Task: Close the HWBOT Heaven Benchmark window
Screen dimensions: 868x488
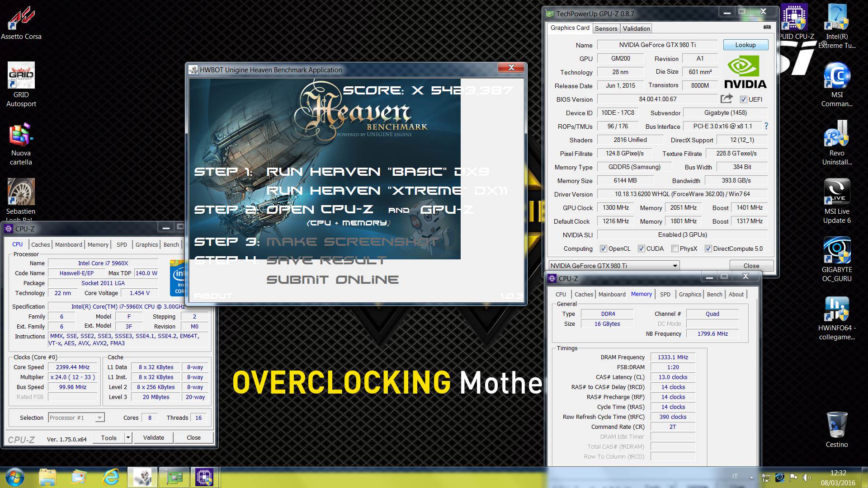Action: click(x=511, y=67)
